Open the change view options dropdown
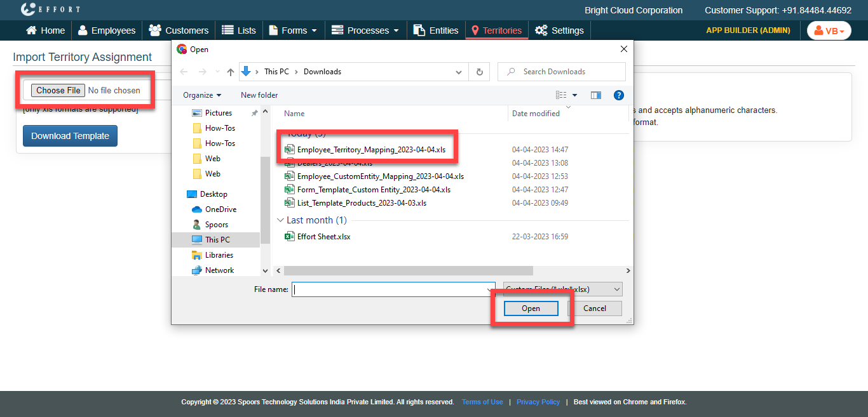Screen dimensions: 868x417 click(x=575, y=95)
